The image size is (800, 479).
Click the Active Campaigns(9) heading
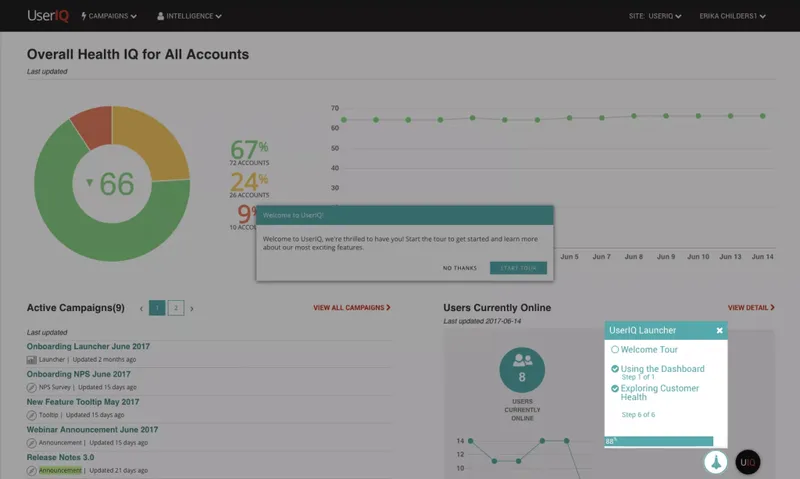pos(76,308)
